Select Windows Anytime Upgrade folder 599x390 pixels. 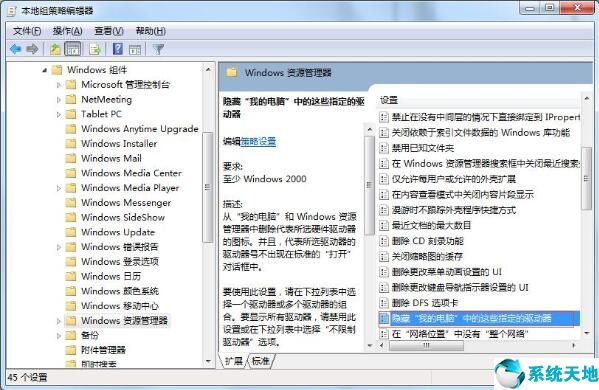pos(139,129)
